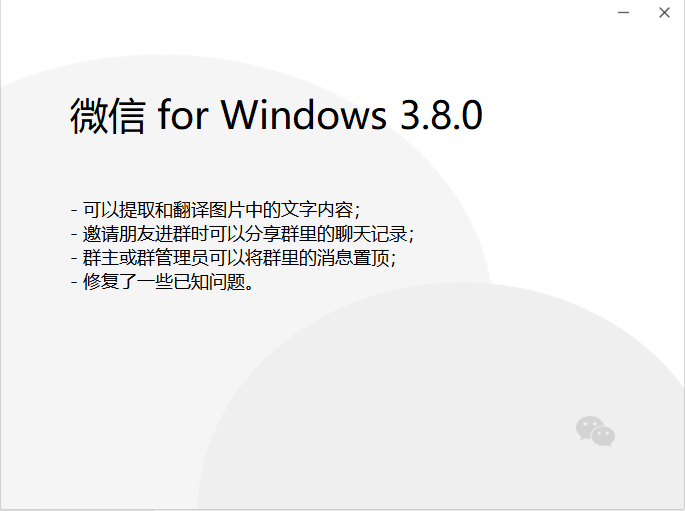Click the word for in the heading

[x=183, y=115]
